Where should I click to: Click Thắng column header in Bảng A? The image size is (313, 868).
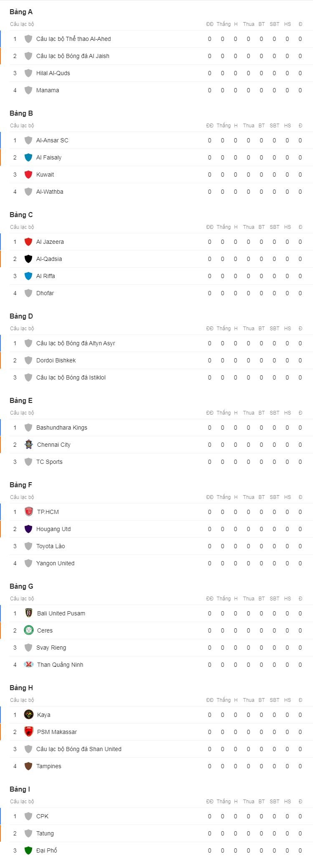point(224,24)
